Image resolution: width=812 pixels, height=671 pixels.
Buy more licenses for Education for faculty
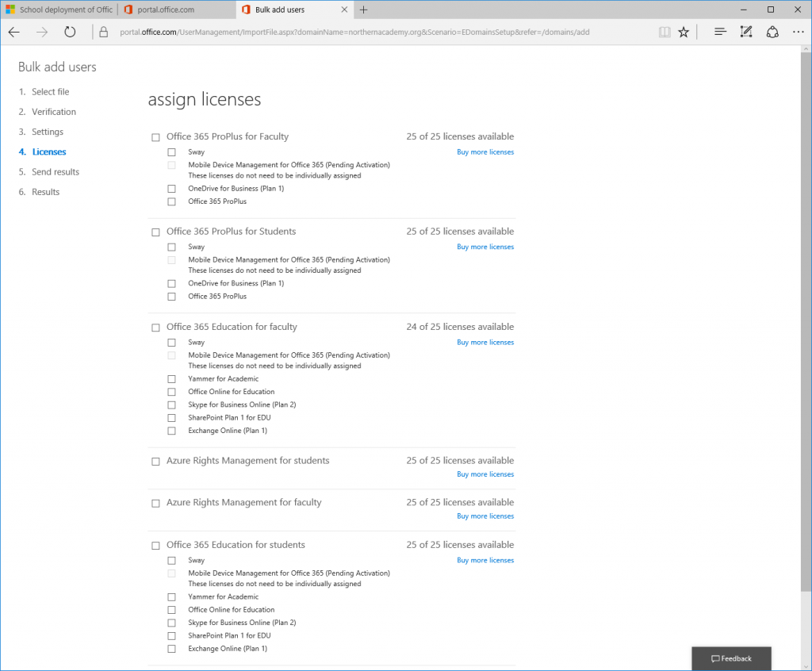485,342
